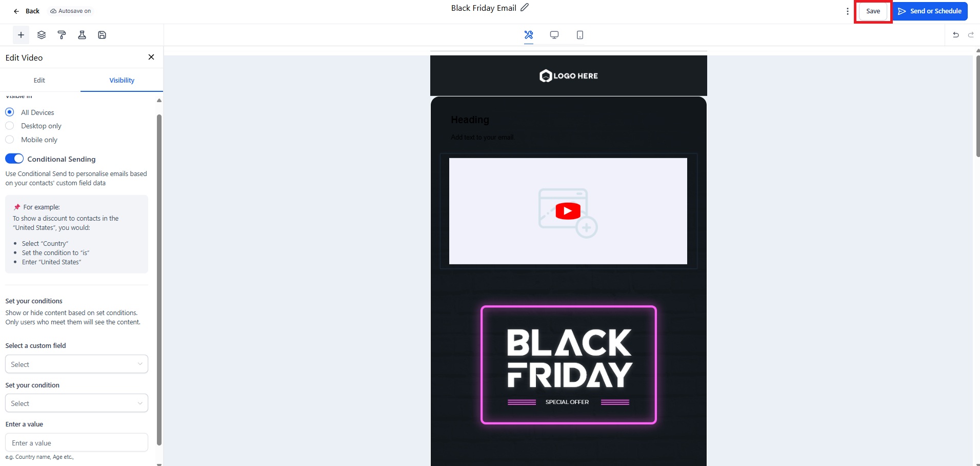The height and width of the screenshot is (466, 980).
Task: Choose Desktop only radio option
Action: click(x=10, y=126)
